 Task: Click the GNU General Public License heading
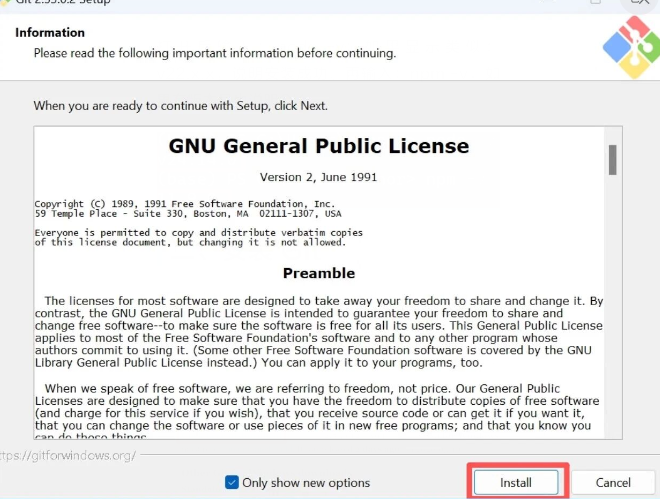coord(318,146)
